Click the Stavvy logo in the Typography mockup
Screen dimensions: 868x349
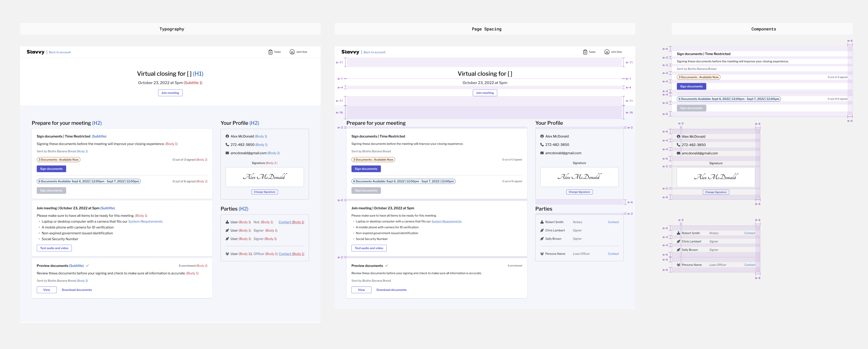point(35,52)
